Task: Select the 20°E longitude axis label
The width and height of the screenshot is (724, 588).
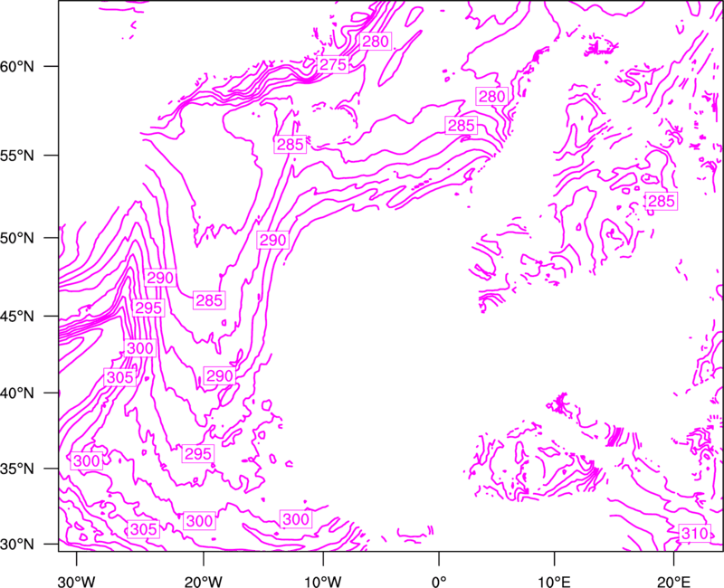Action: tap(673, 582)
